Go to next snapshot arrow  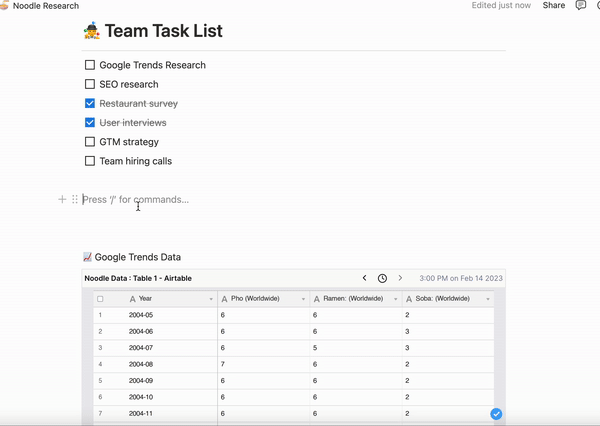click(x=400, y=278)
